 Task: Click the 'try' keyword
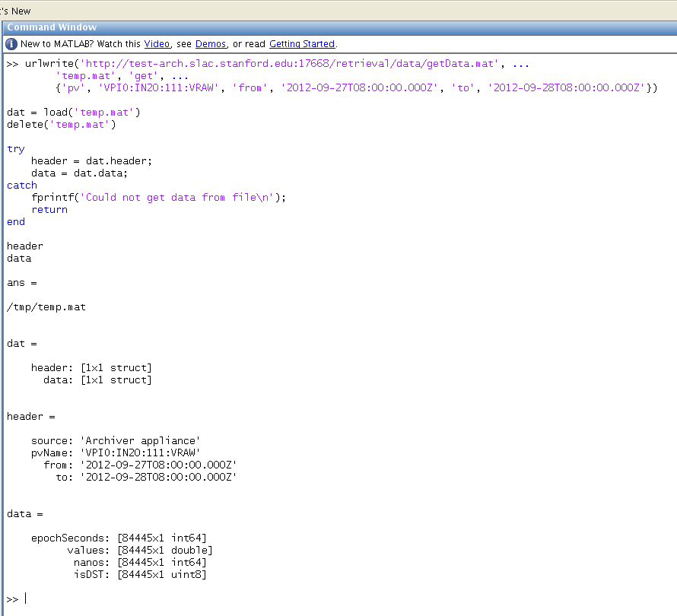[x=16, y=149]
